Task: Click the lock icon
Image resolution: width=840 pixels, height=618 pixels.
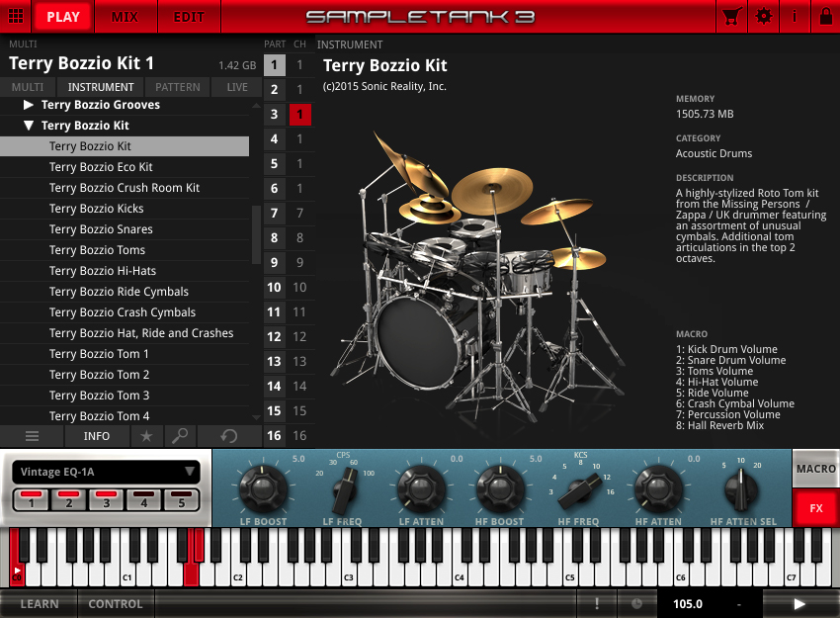Action: click(x=825, y=16)
